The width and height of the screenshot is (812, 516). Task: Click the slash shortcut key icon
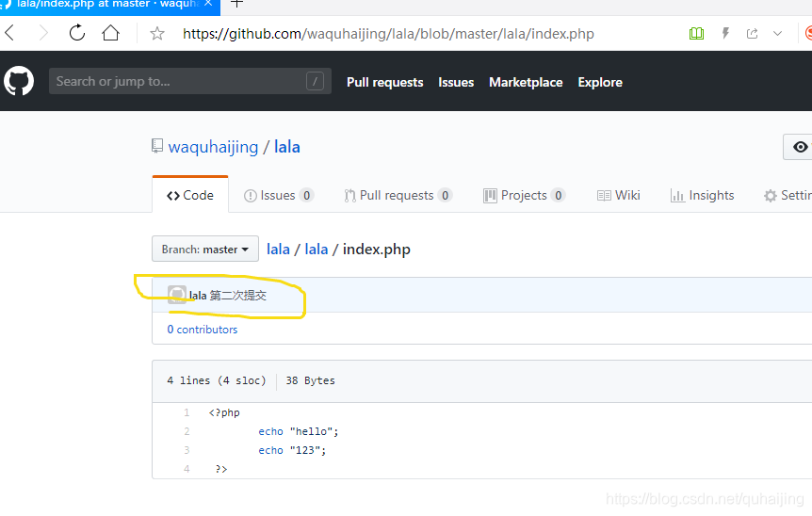315,81
